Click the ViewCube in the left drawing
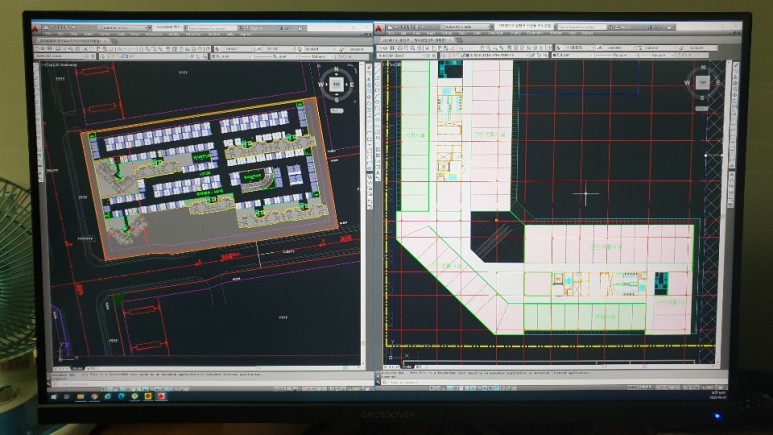 [337, 84]
